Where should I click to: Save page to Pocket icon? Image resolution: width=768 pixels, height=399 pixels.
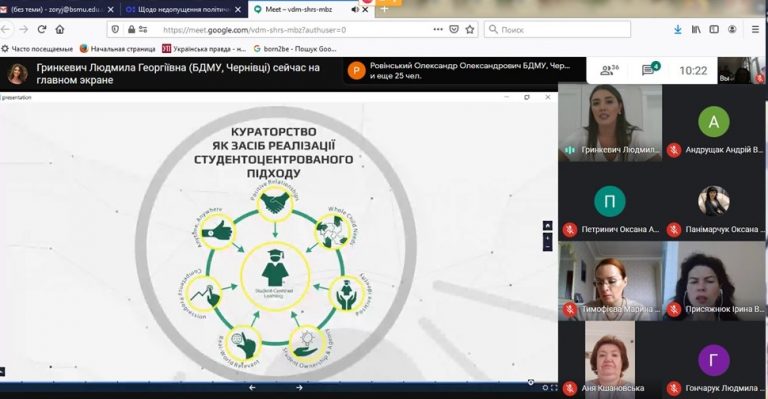[x=454, y=29]
